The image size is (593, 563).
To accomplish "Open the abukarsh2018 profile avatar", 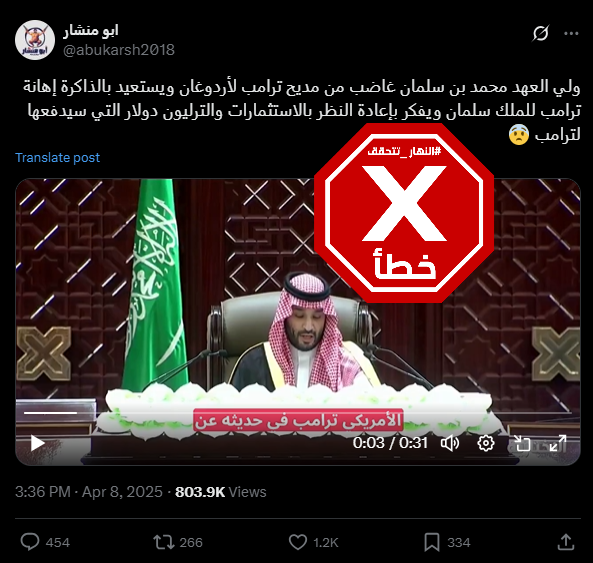I will pos(35,40).
